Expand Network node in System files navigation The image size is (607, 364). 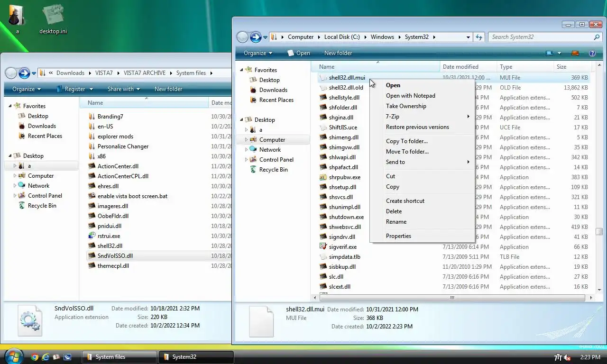15,186
